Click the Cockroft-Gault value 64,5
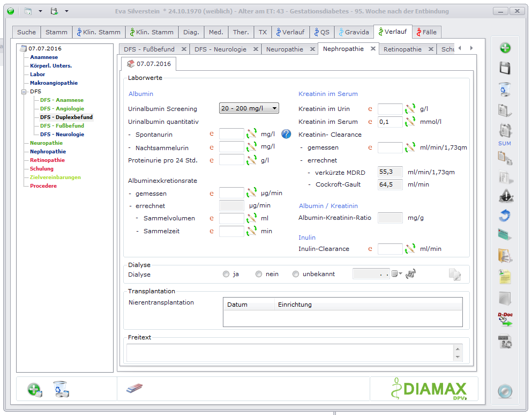 [390, 184]
